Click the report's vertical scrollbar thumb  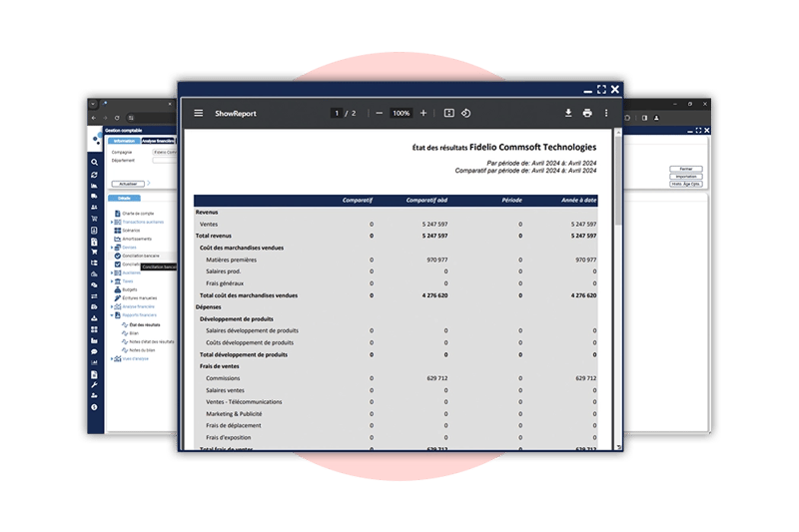618,181
